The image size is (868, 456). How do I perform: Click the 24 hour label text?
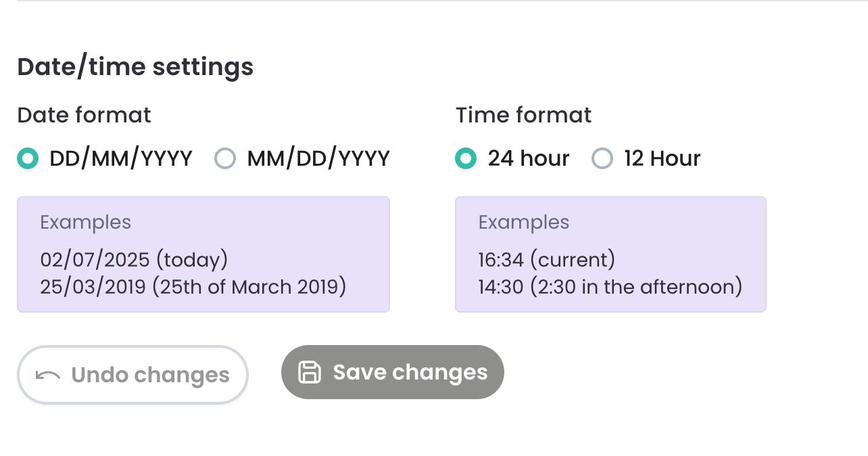[529, 159]
